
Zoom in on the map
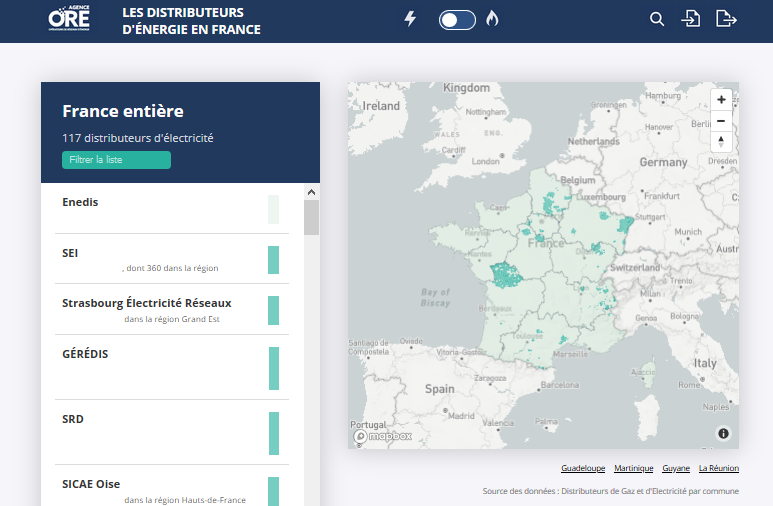pyautogui.click(x=721, y=100)
